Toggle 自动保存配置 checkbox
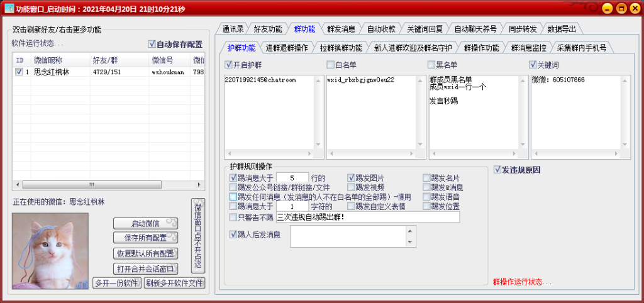644x303 pixels. 152,44
